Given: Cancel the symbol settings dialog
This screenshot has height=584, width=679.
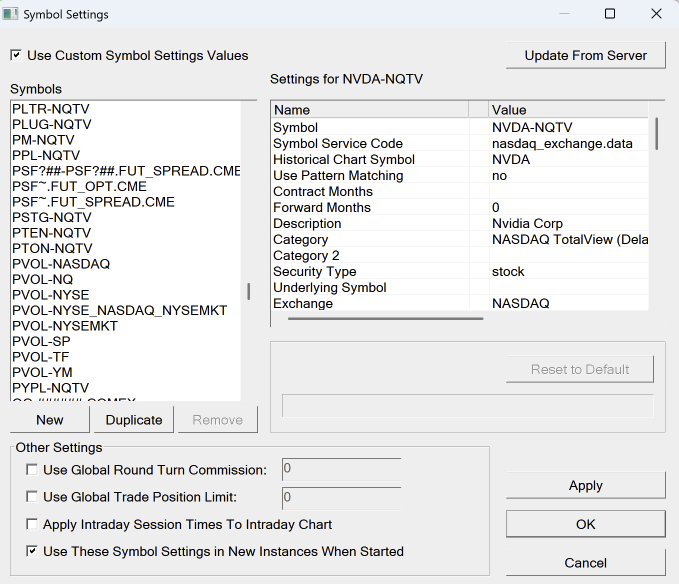Looking at the screenshot, I should tap(585, 563).
